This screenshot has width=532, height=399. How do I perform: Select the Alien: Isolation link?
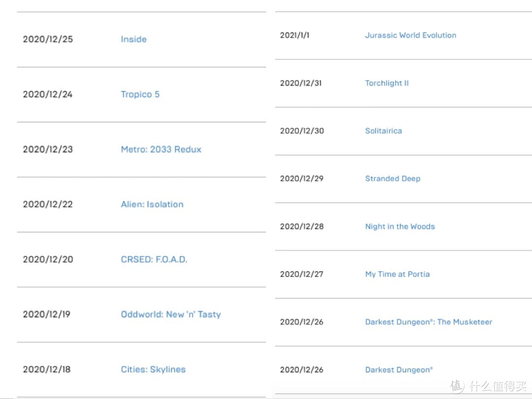click(152, 204)
